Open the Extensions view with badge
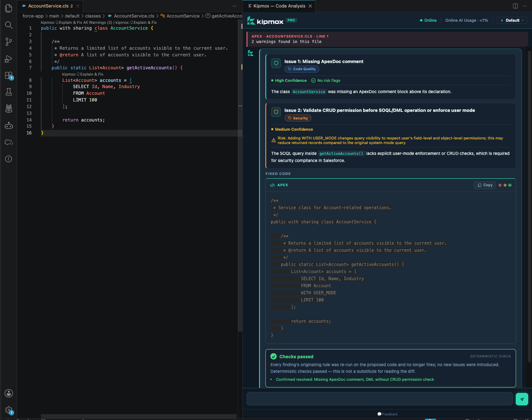The width and height of the screenshot is (532, 420). [8, 76]
